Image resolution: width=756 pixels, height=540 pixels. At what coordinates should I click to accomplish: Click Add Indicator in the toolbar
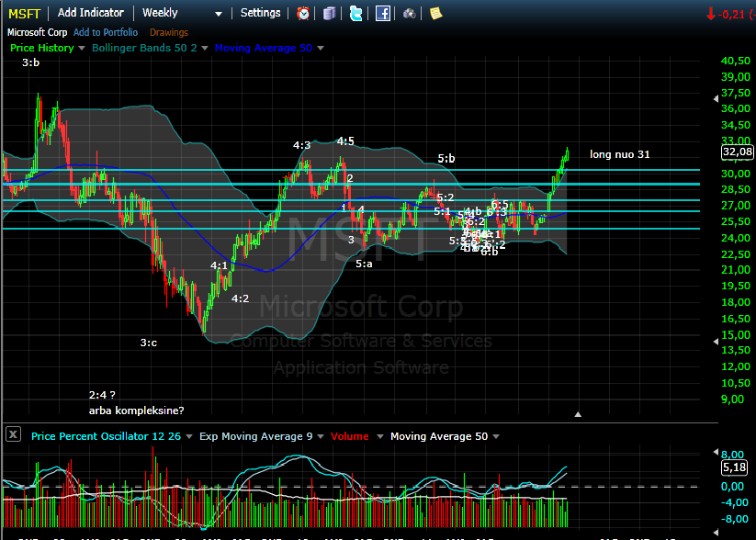coord(91,13)
